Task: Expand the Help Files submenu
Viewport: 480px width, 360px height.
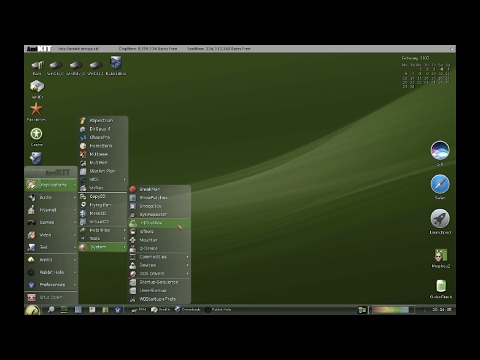Action: tap(103, 230)
